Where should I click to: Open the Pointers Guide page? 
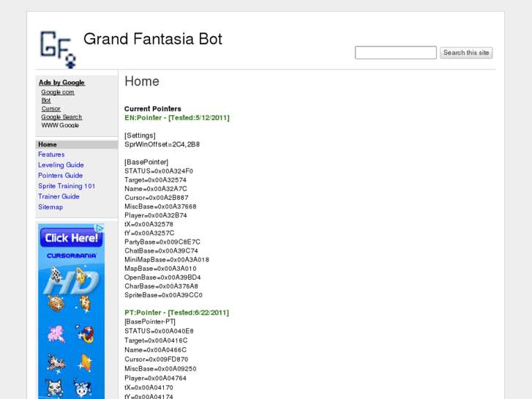61,176
